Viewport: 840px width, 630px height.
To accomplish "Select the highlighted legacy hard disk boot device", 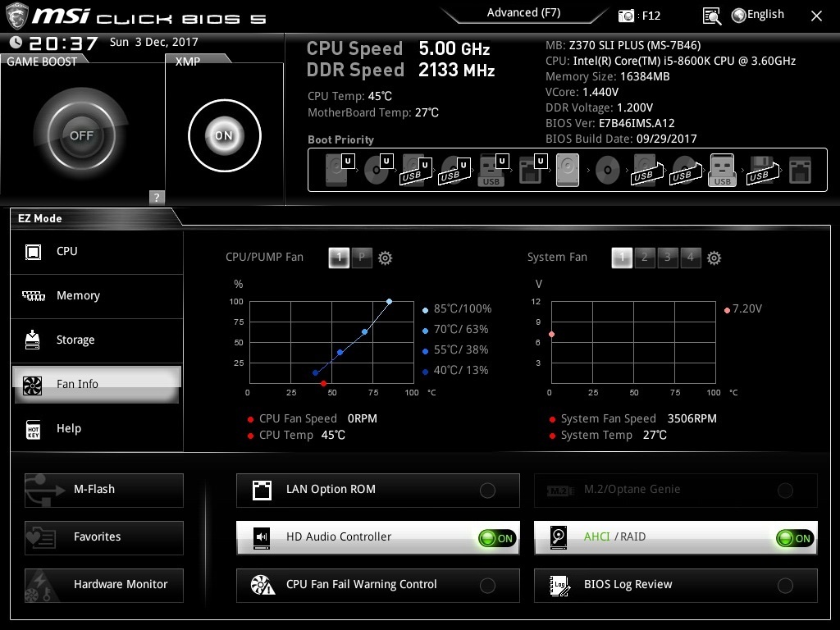I will (x=568, y=171).
